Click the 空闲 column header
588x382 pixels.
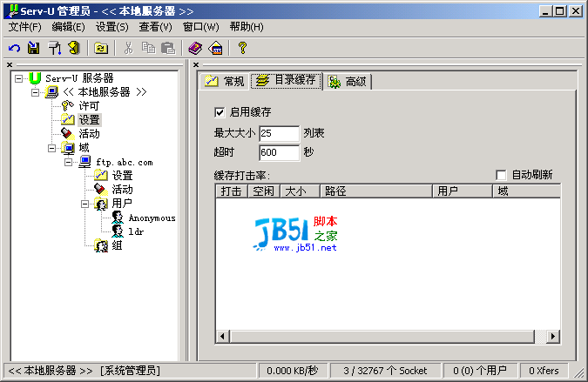pyautogui.click(x=264, y=191)
